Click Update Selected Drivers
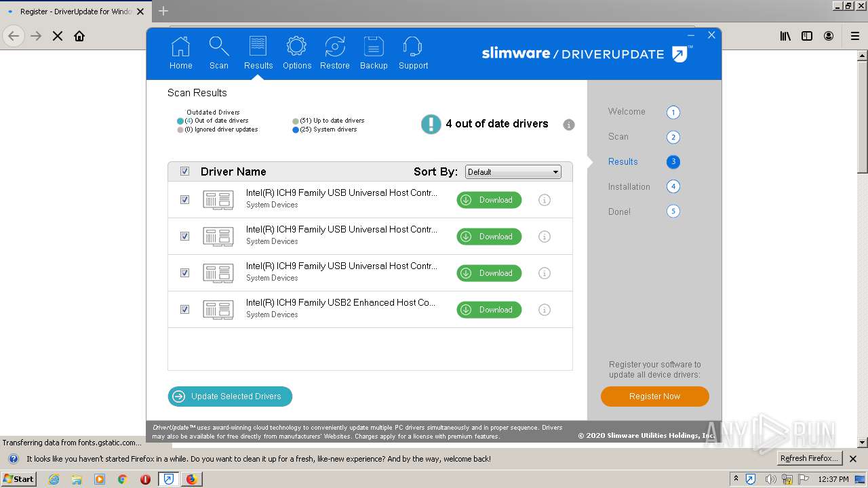 coord(230,396)
